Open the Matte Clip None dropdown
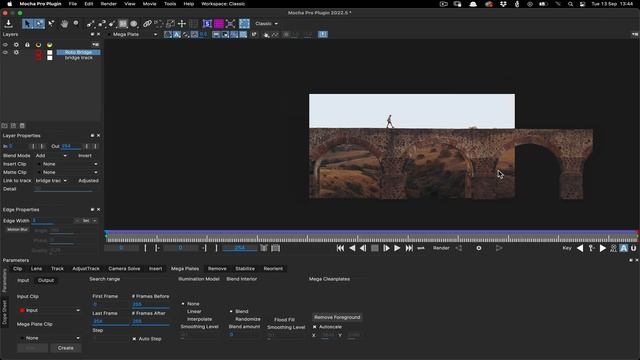Viewport: 640px width, 360px height. coord(67,172)
